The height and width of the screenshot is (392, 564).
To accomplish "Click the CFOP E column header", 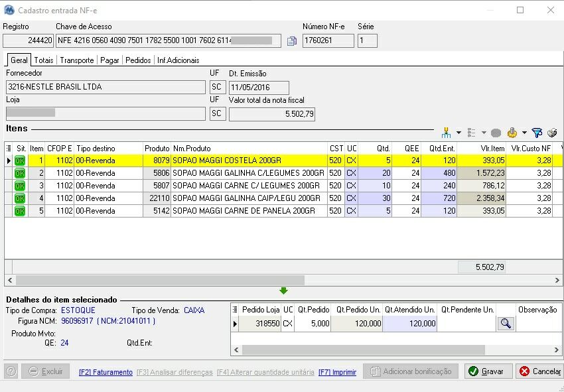I will (59, 148).
